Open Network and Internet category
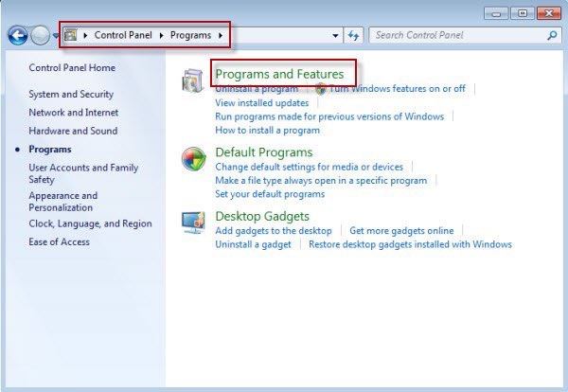568x392 pixels. coord(74,113)
